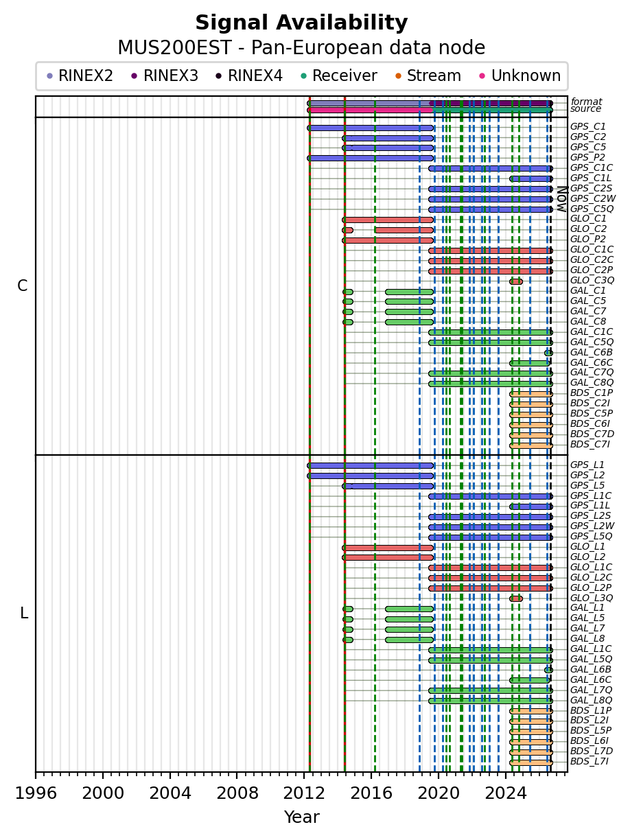The height and width of the screenshot is (840, 630).
Task: Click the pink source row bar
Action: click(369, 110)
